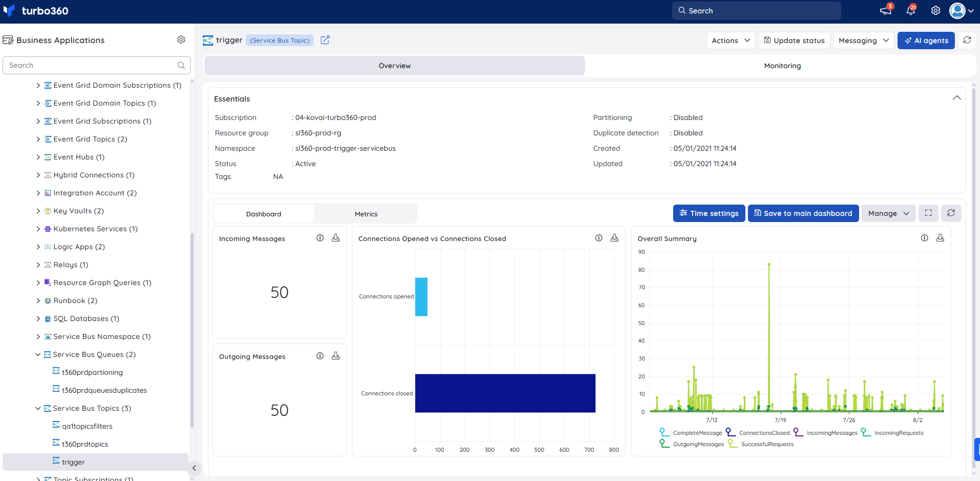
Task: Select qa1topicsfilters topic
Action: click(x=87, y=426)
